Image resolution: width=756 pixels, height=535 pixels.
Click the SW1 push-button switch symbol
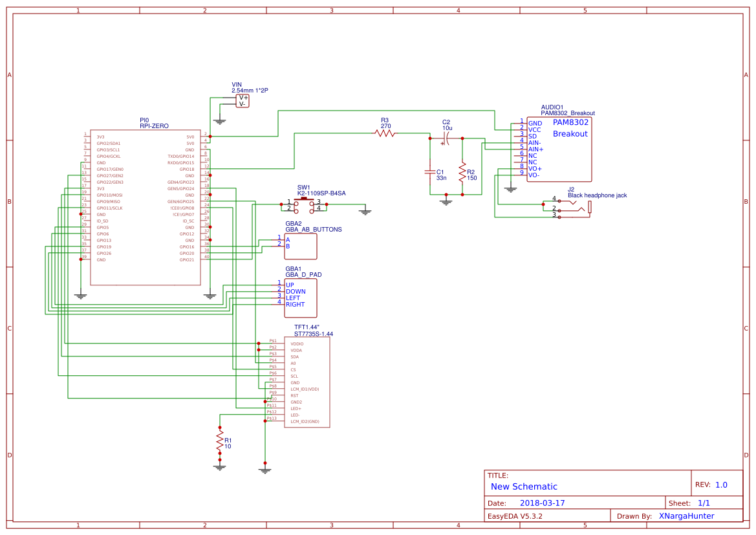[x=303, y=205]
